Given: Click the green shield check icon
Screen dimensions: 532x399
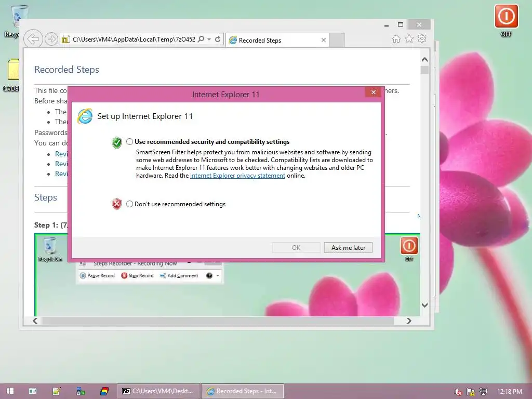Looking at the screenshot, I should [x=117, y=143].
